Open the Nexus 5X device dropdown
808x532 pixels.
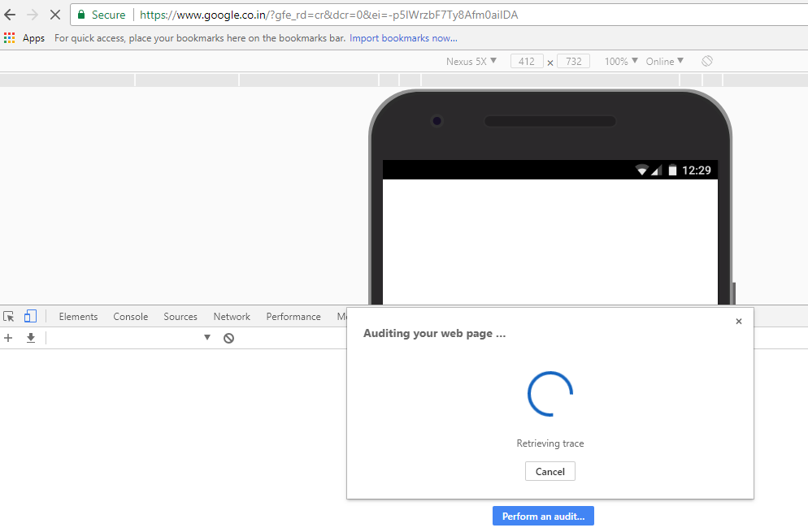pos(471,61)
